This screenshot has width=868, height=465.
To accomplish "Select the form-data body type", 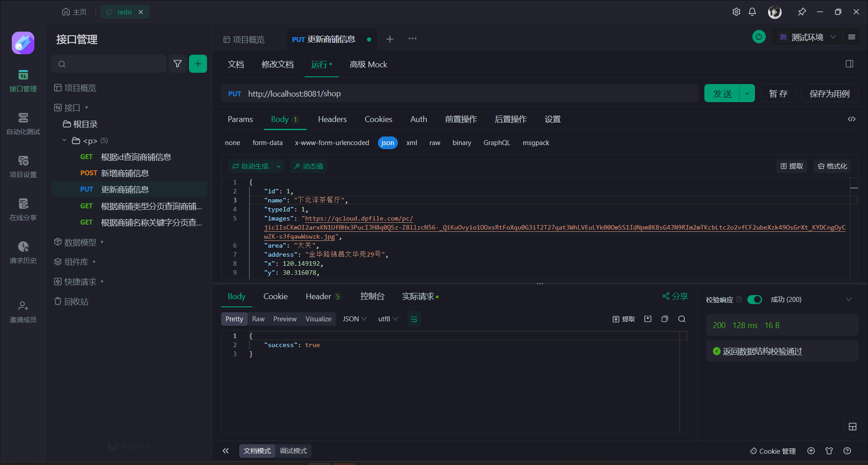I will tap(268, 143).
